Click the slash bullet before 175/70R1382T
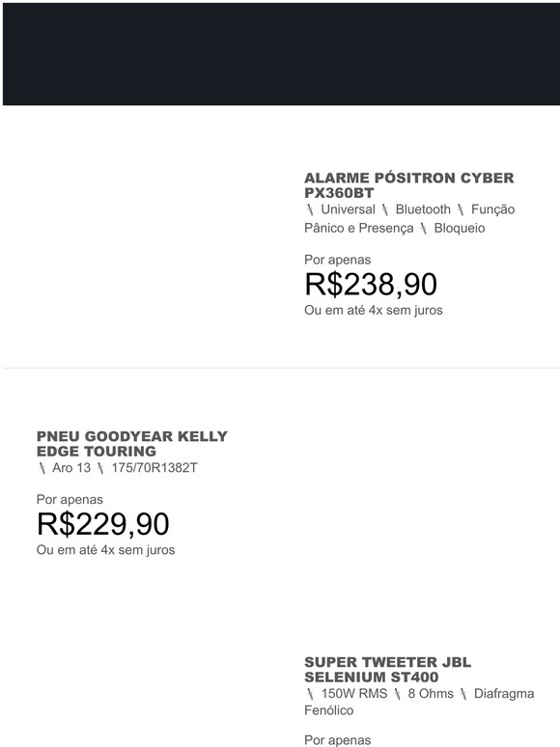 [100, 468]
